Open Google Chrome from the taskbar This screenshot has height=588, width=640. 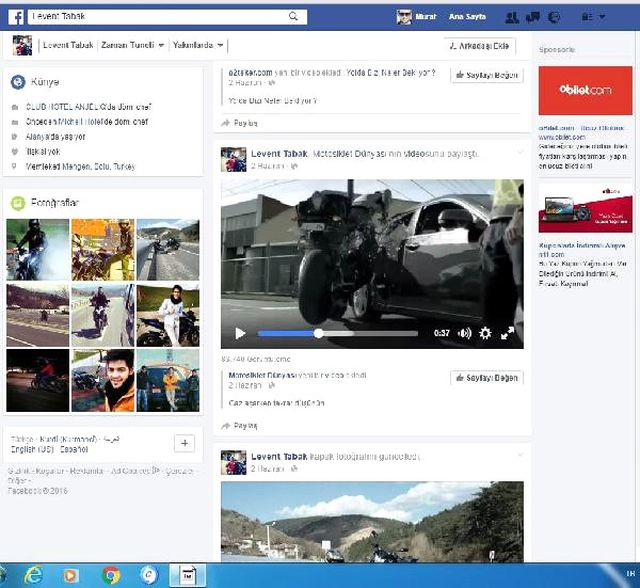click(x=110, y=574)
